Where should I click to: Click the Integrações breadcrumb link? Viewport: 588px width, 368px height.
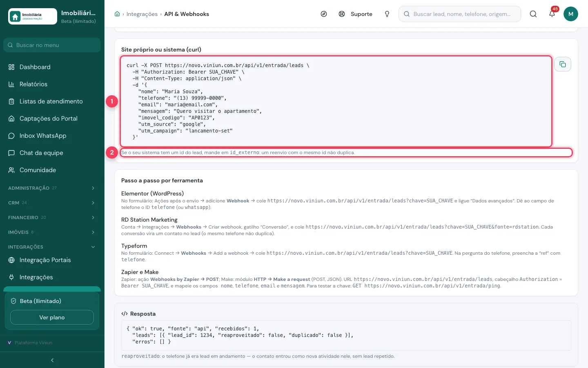click(x=142, y=14)
